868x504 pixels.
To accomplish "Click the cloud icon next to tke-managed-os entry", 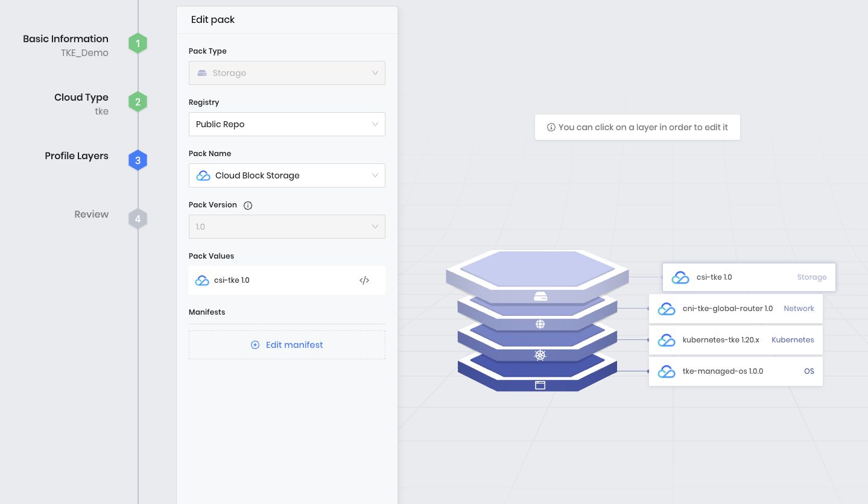I will pos(667,371).
